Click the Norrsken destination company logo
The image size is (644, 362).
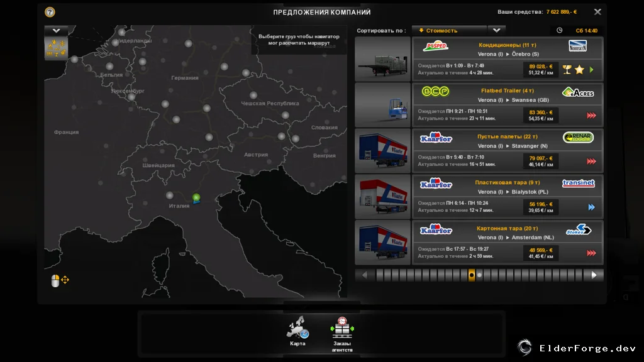(x=578, y=45)
